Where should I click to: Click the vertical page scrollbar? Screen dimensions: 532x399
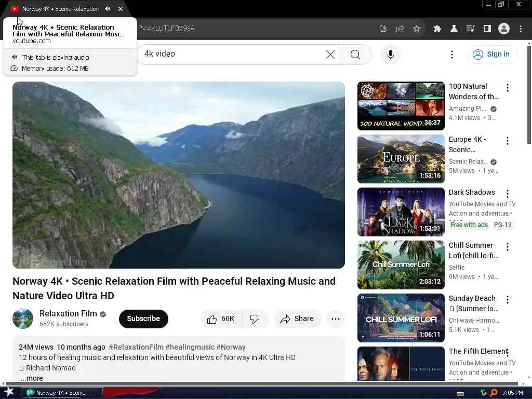pos(528,95)
